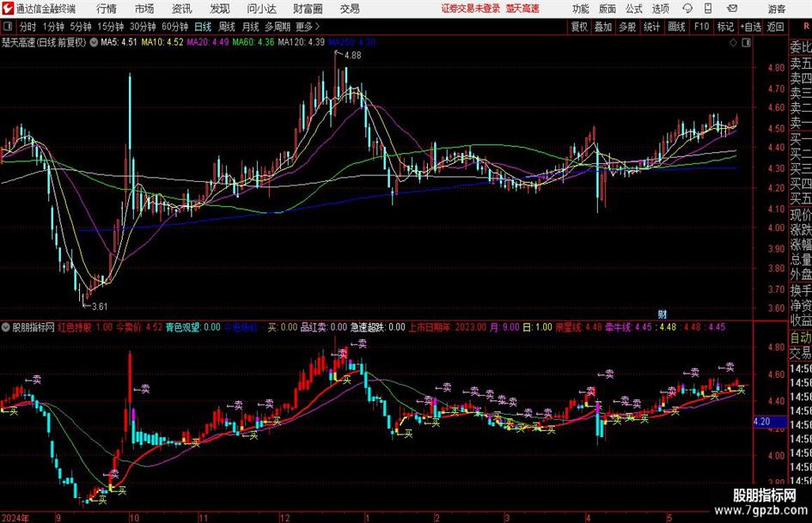Click the mobile phone icon
Screen dimensions: 812x523
coord(708,9)
